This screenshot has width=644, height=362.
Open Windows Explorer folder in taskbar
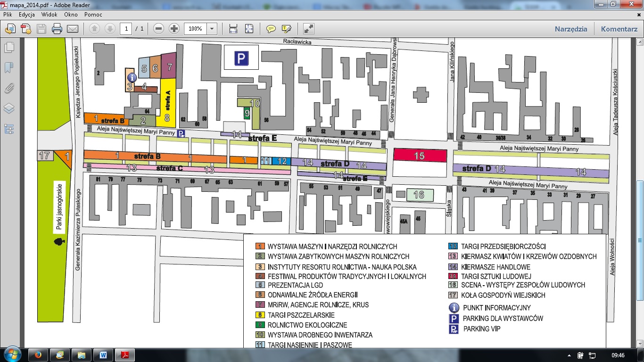(81, 354)
